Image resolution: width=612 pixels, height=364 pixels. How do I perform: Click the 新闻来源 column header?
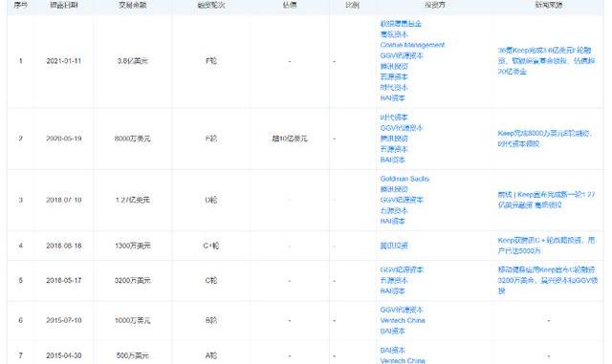(548, 5)
